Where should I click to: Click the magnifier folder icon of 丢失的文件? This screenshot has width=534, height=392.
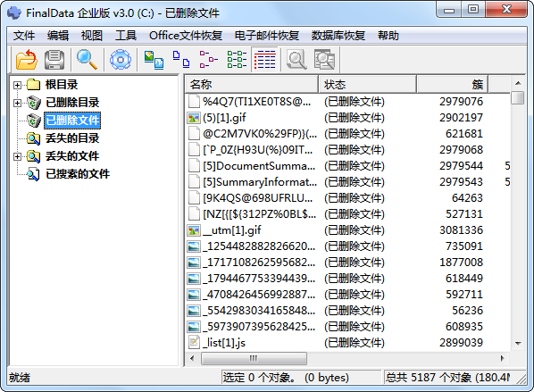point(34,156)
